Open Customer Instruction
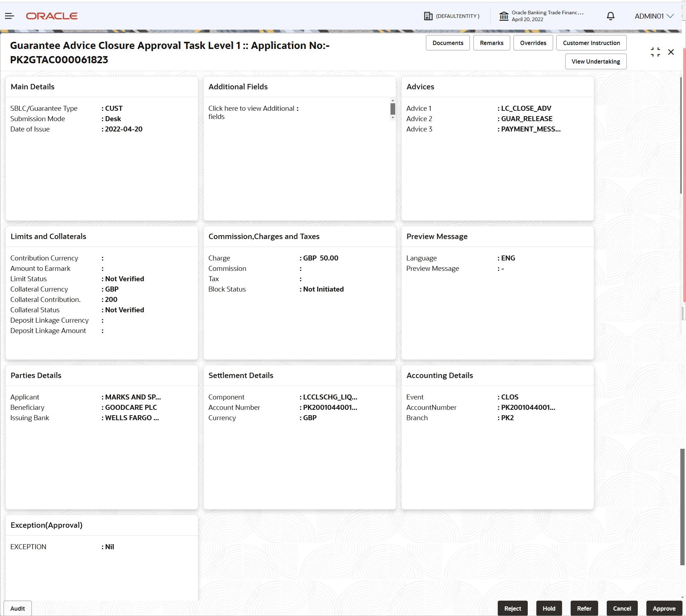Viewport: 686px width, 616px height. coord(591,43)
